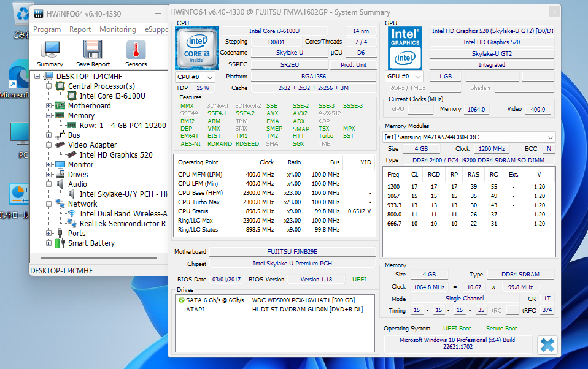Click the CPU Status row in clock table
588x369 pixels.
274,211
